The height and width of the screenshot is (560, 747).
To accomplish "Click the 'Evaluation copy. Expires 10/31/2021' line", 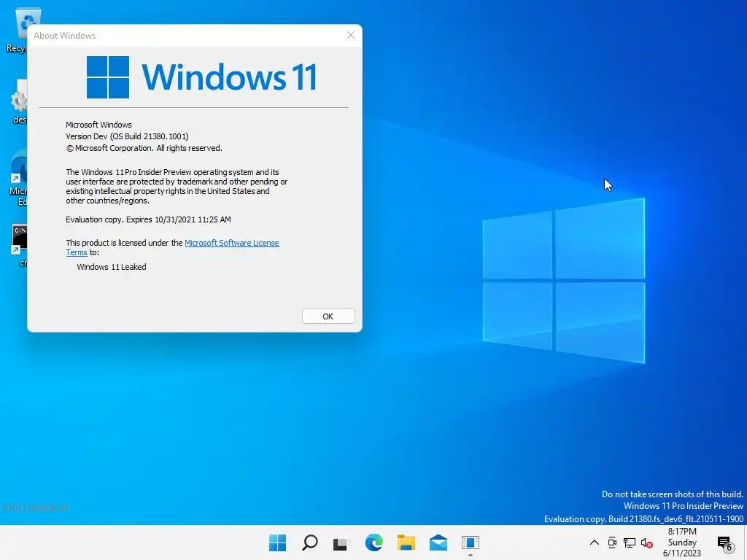I will 148,219.
